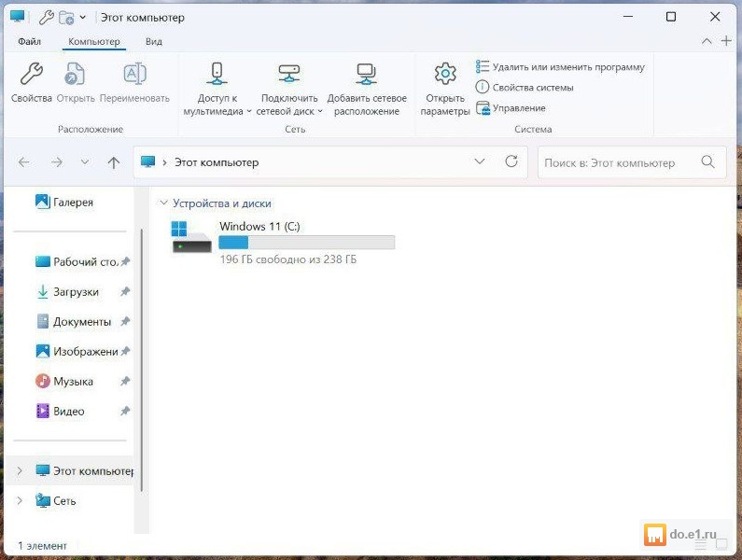Open Media access (Доступ к мультимедиа)
Viewport: 742px width, 560px height.
coord(217,90)
